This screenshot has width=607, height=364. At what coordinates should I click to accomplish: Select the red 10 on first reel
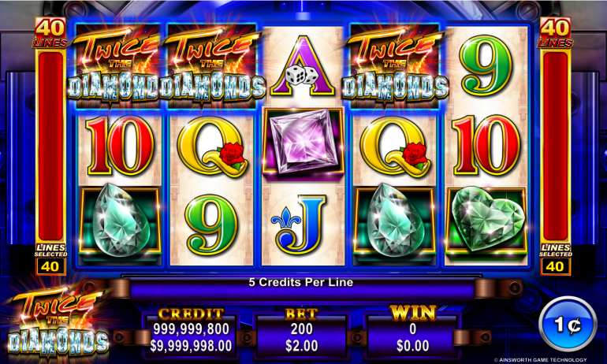pos(120,145)
